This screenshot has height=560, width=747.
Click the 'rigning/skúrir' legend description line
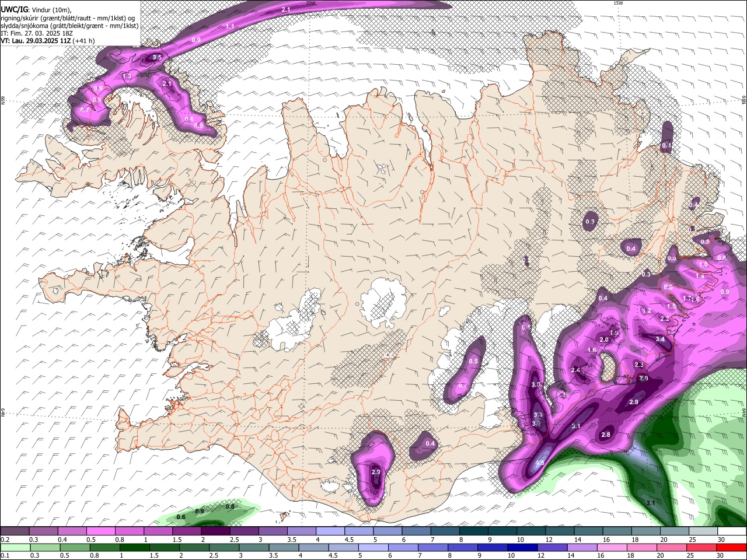coord(68,18)
